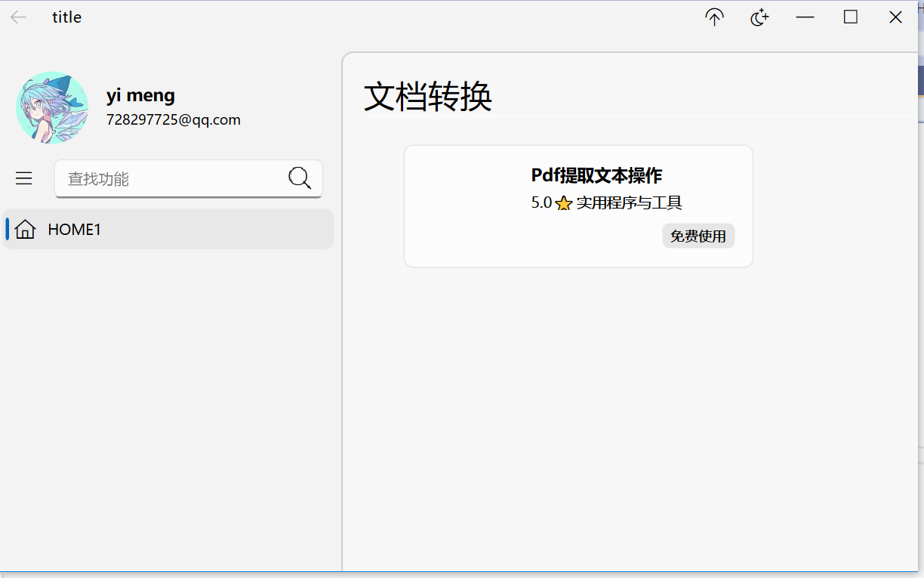
Task: Minimize the title window
Action: point(805,17)
